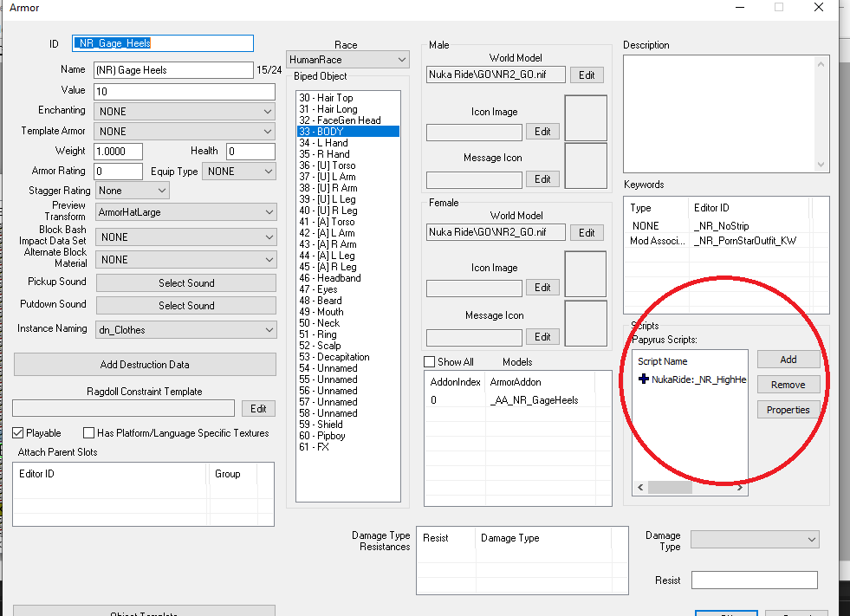Image resolution: width=850 pixels, height=616 pixels.
Task: Select the NukaRide:_NR_HighHe script entry
Action: (x=691, y=379)
